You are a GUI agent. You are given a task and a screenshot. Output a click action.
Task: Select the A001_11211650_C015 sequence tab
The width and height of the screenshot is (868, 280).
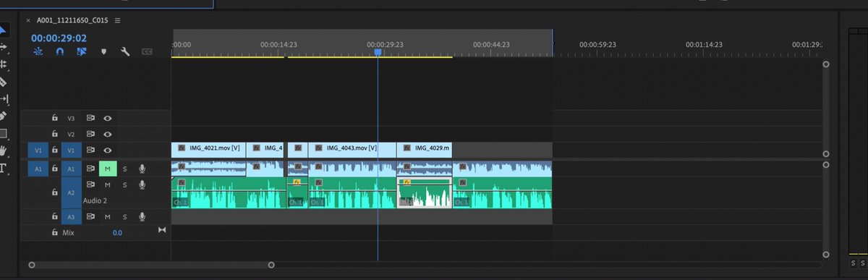click(72, 20)
